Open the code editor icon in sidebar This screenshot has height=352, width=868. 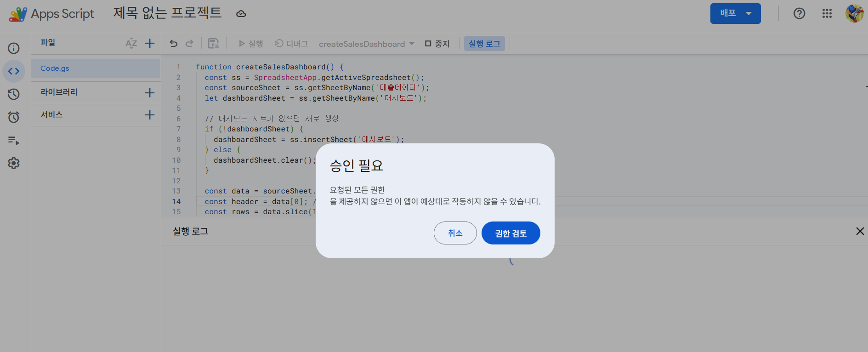14,71
